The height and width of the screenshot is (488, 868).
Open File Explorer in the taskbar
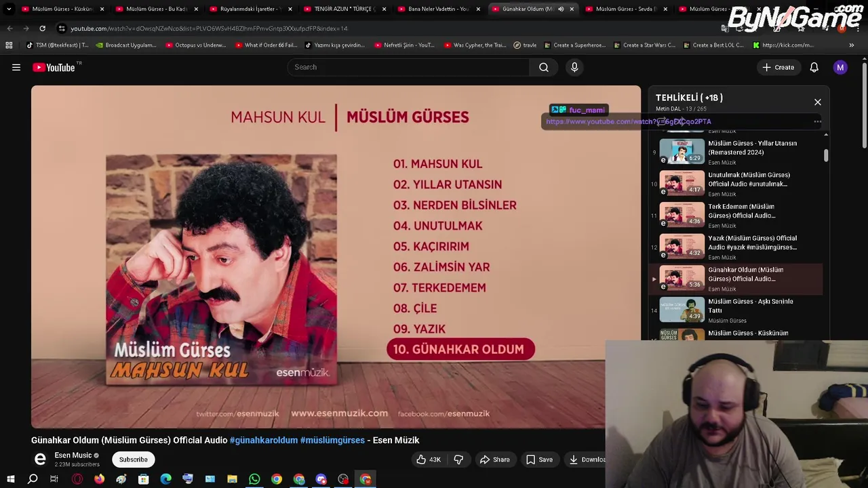point(232,479)
